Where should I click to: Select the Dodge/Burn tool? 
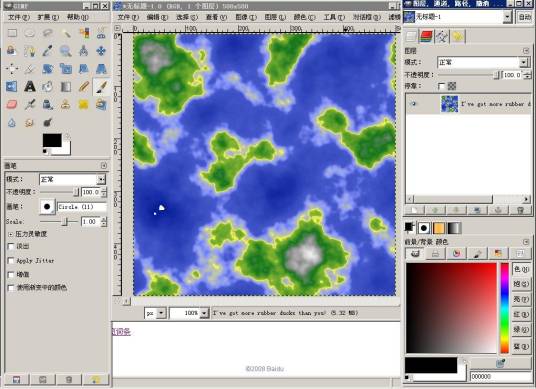point(48,122)
